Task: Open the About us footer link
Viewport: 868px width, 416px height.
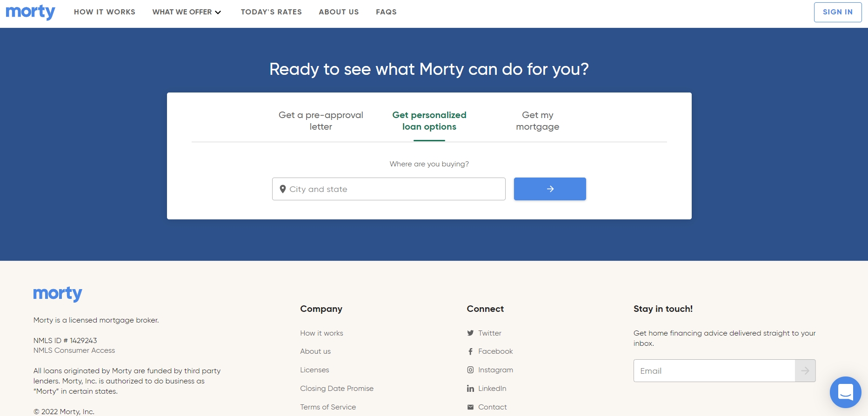Action: click(x=315, y=351)
